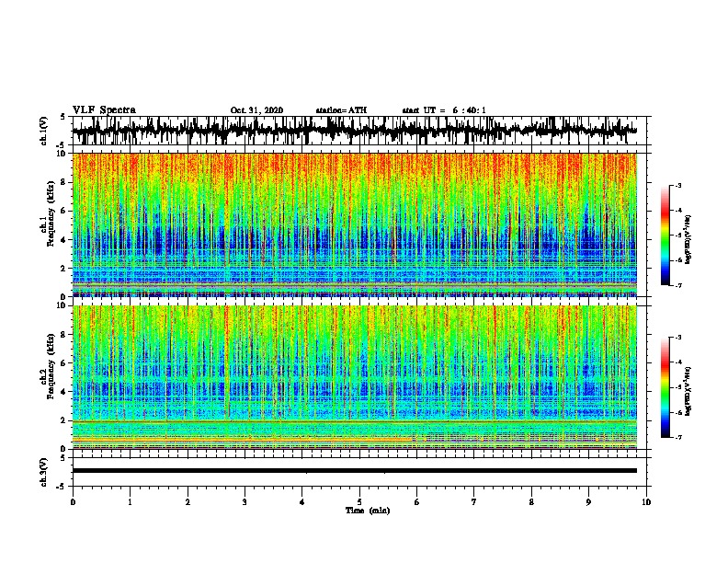Click the ch.1 PSD color scale bar

[x=665, y=236]
